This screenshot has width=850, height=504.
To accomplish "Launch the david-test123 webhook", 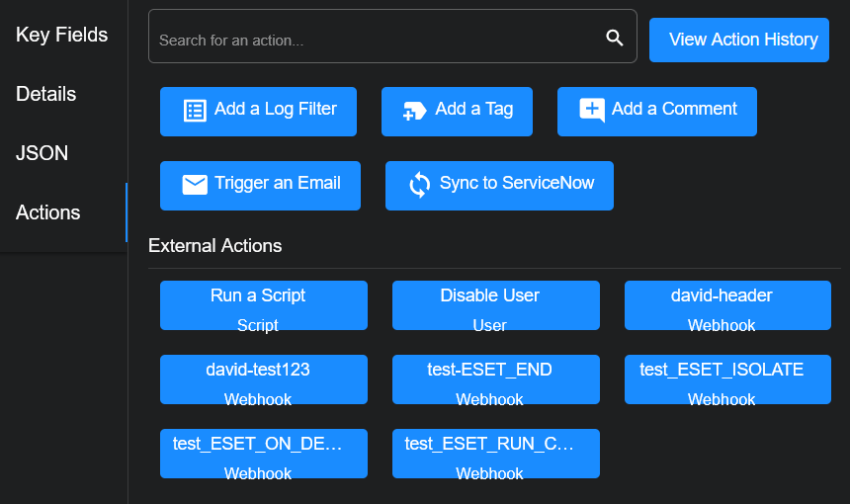I will pos(263,379).
